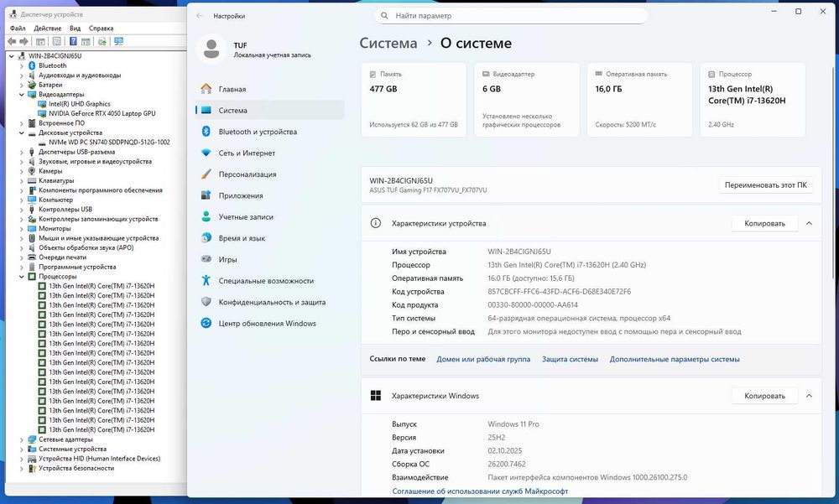Select Устройства HID (Human Interface Devices) node
The height and width of the screenshot is (504, 839).
point(99,459)
